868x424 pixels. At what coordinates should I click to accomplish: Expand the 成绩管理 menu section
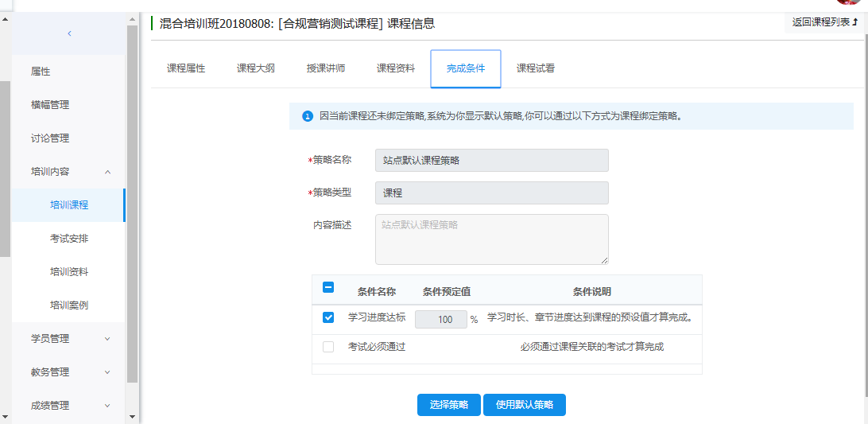click(107, 406)
